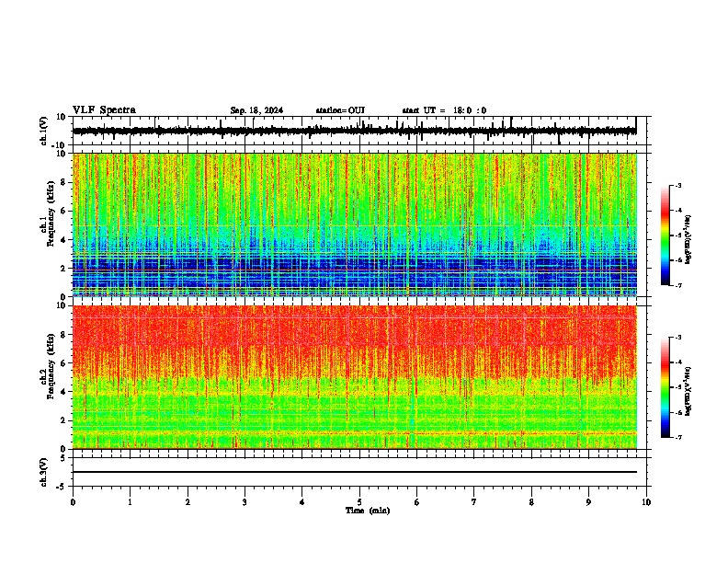Click the final time tick label "10"
This screenshot has width=728, height=563.
point(646,502)
